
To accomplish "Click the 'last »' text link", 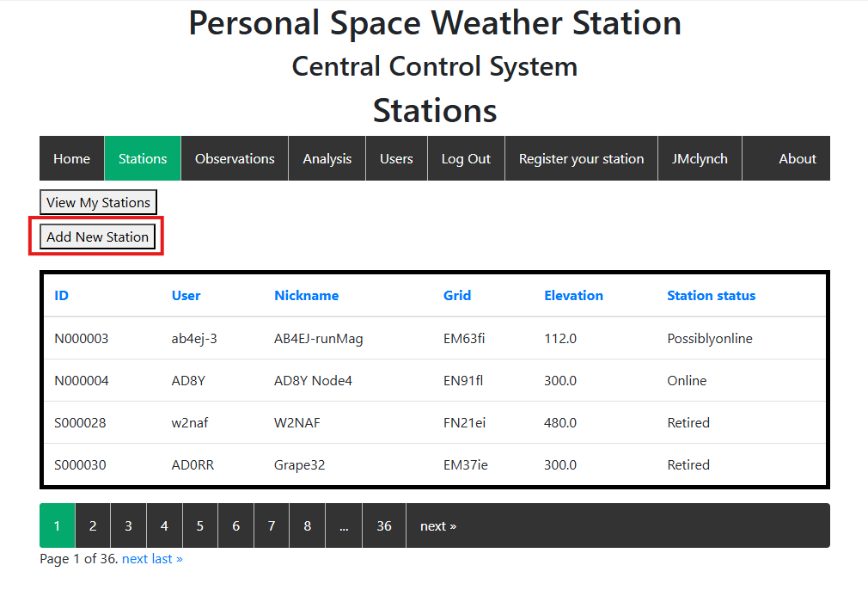I will 167,559.
